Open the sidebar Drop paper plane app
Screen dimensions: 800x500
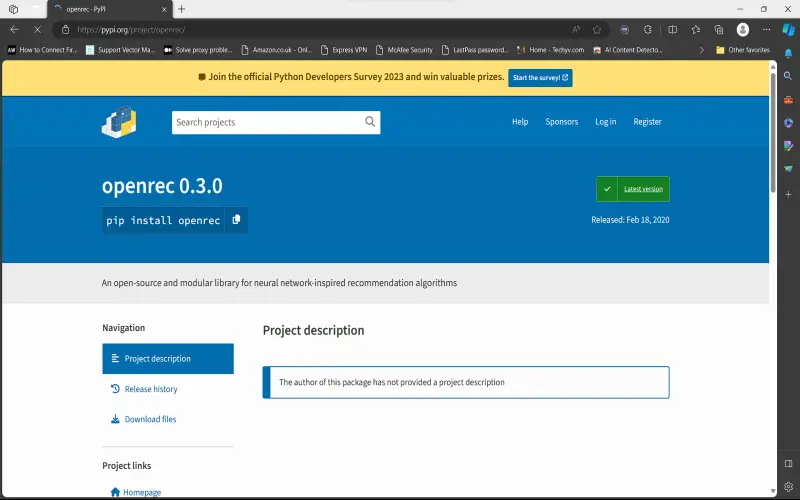click(x=789, y=169)
